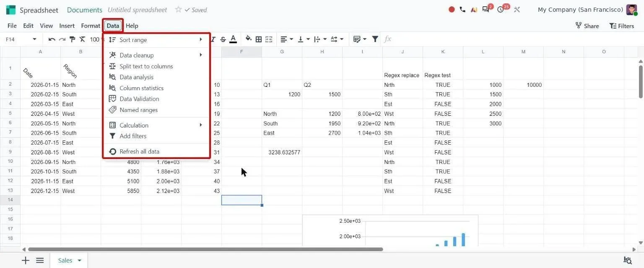The image size is (644, 268).
Task: Expand the Calculation submenu
Action: click(x=156, y=125)
